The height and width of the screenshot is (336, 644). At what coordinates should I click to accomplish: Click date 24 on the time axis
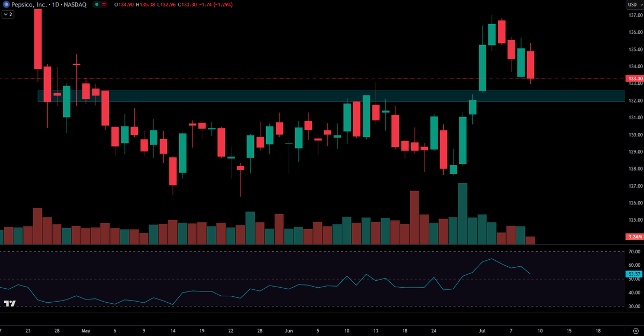point(435,331)
